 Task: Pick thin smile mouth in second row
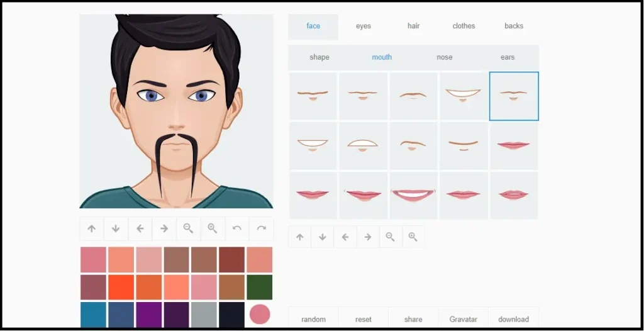tap(464, 146)
